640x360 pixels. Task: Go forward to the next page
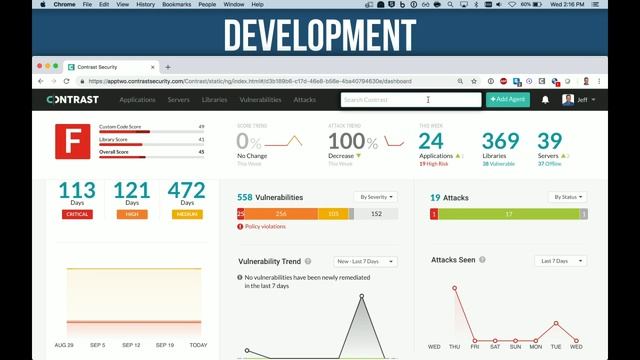coord(53,81)
